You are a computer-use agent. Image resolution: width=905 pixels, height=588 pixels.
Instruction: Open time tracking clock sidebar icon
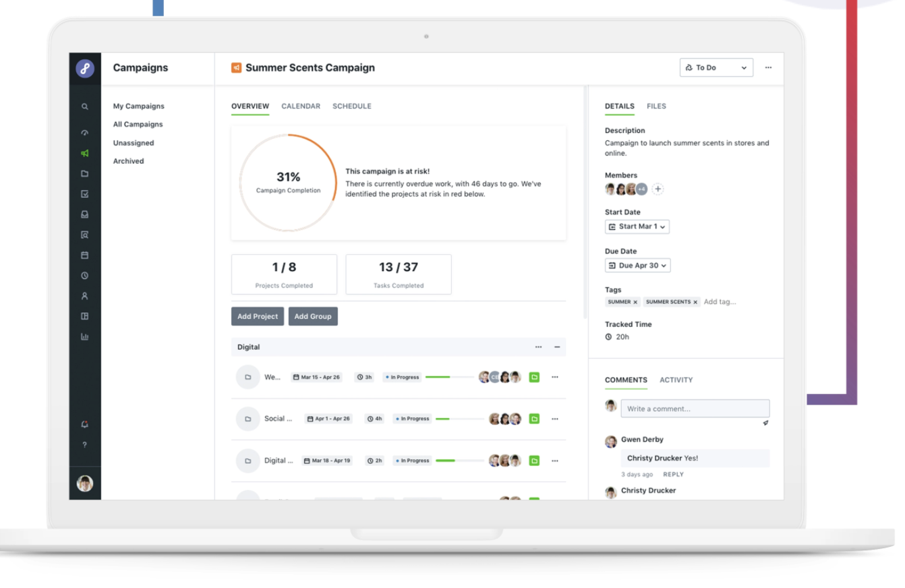85,275
